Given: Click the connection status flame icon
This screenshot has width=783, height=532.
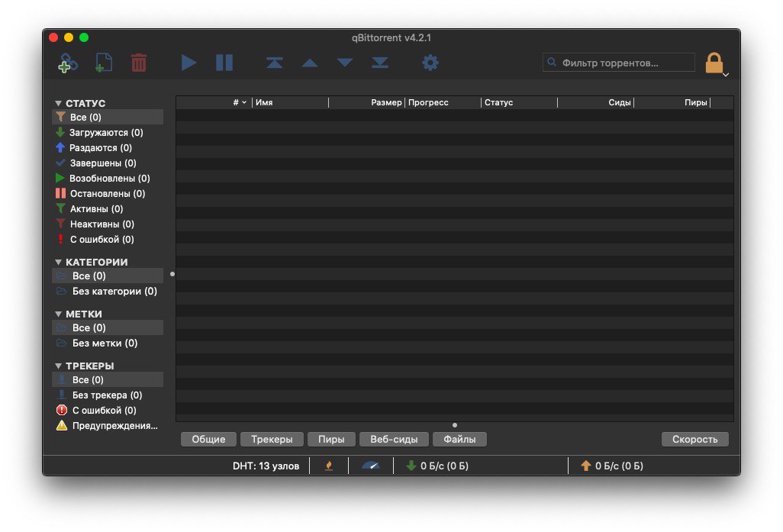Looking at the screenshot, I should point(329,466).
